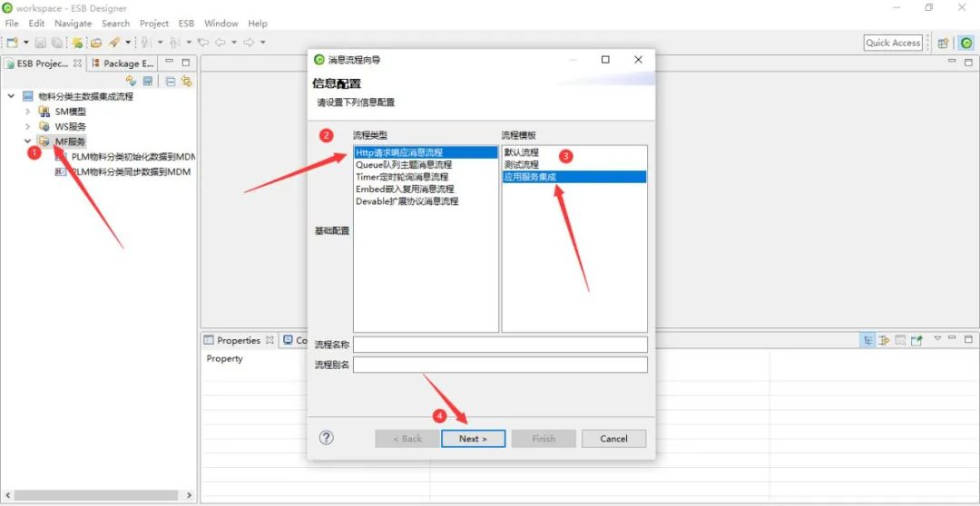Open the Forward history dropdown arrow
The width and height of the screenshot is (980, 506).
coord(263,43)
